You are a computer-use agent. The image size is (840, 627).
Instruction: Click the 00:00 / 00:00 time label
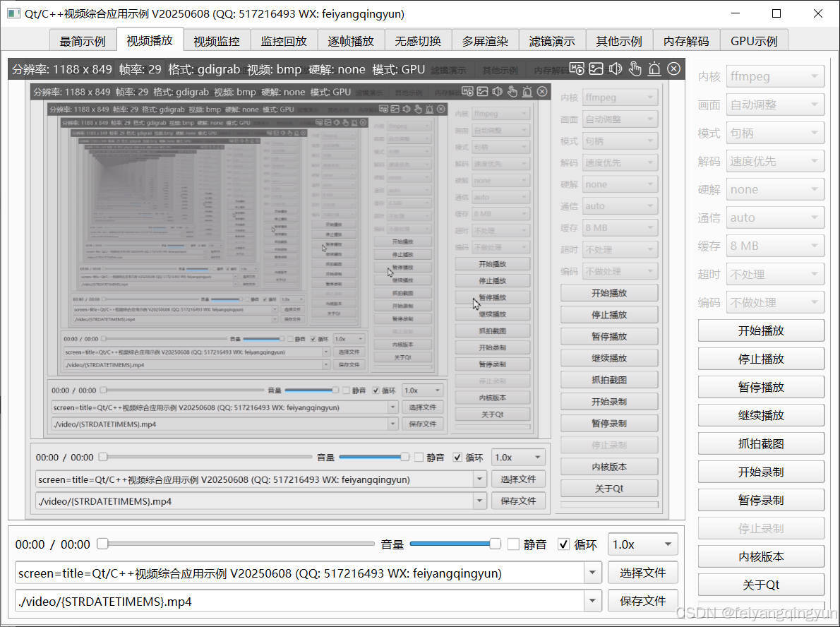tap(52, 544)
